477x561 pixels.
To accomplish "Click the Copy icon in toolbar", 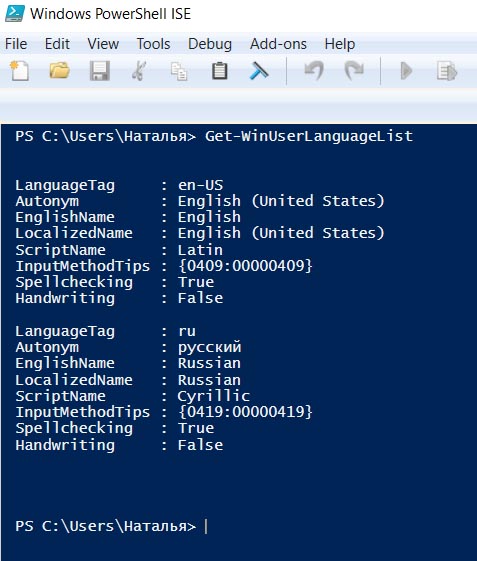I will (x=179, y=71).
